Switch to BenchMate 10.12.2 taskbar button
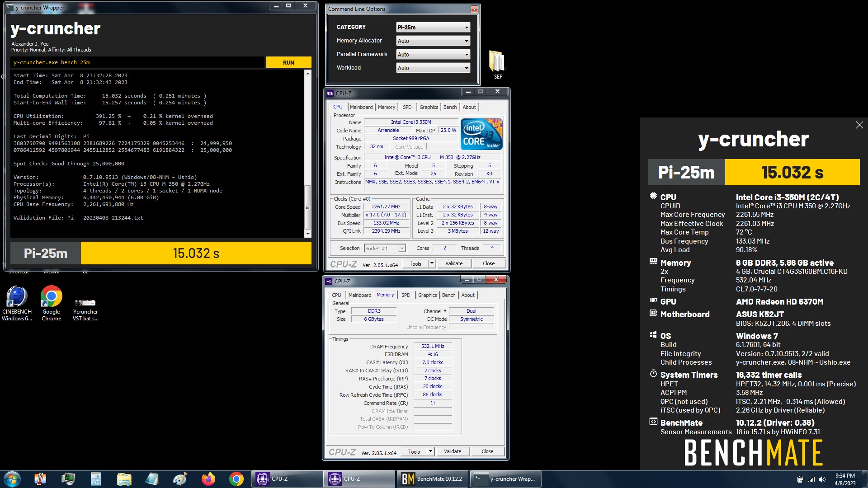Image resolution: width=868 pixels, height=488 pixels. coord(432,479)
